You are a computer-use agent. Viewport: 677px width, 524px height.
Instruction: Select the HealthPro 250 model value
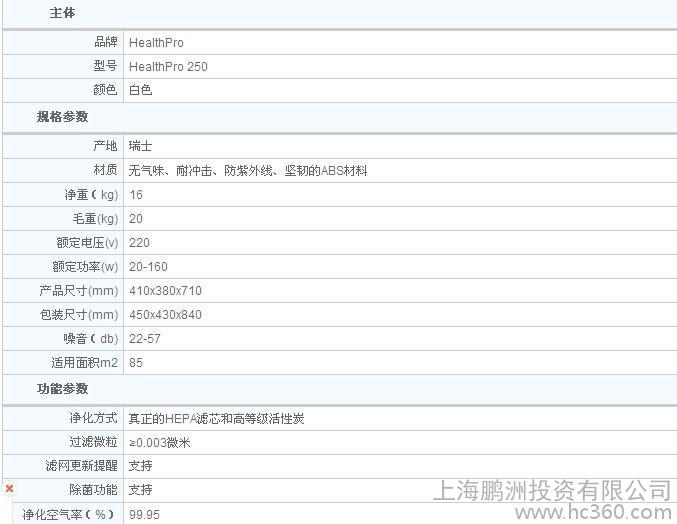coord(168,67)
